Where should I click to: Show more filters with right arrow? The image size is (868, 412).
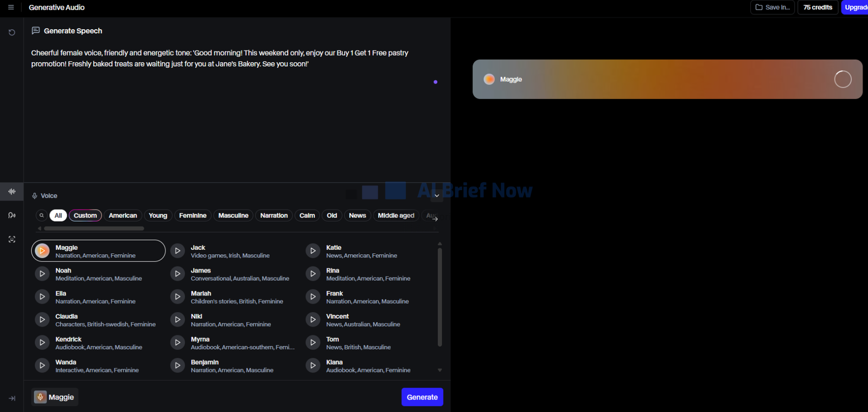pyautogui.click(x=435, y=219)
